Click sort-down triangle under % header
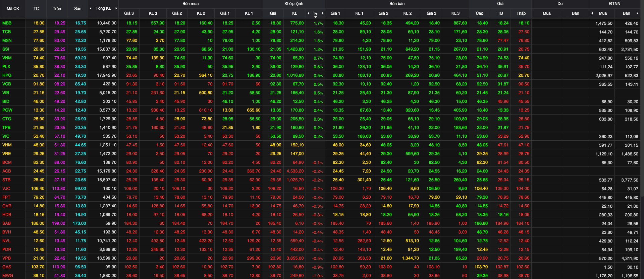Screen dimensions: 644x279 coord(315,17)
